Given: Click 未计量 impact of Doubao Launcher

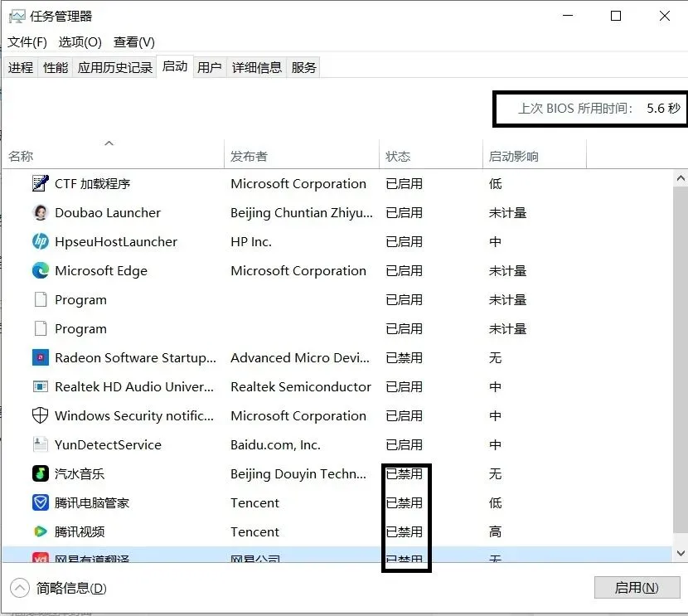Looking at the screenshot, I should 507,212.
